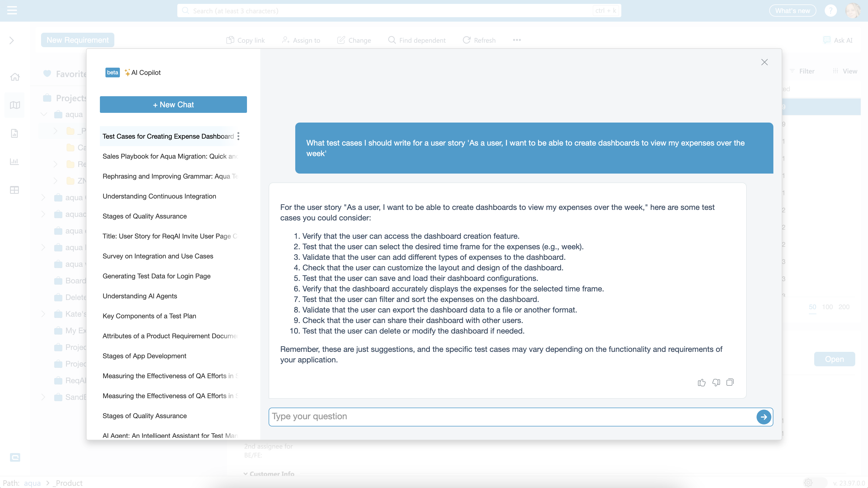Open 'Key Components of a Test Plan' chat
The width and height of the screenshot is (868, 488).
pos(149,316)
